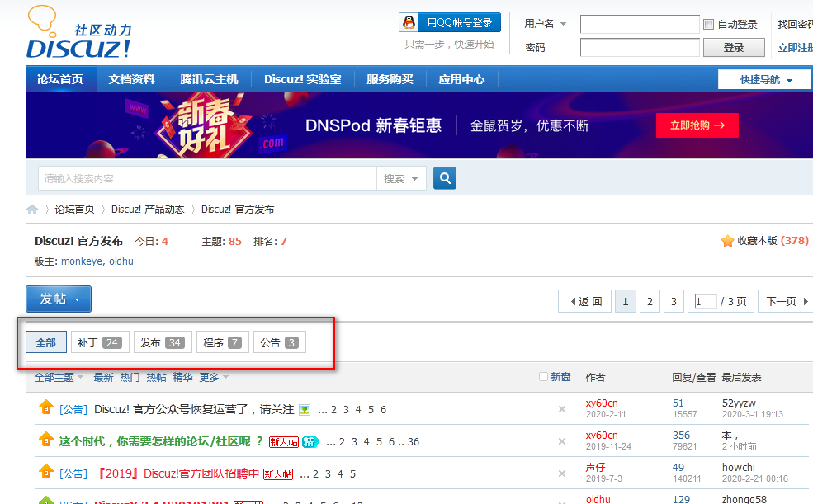
Task: Open 应用中心 nav tab
Action: (461, 79)
